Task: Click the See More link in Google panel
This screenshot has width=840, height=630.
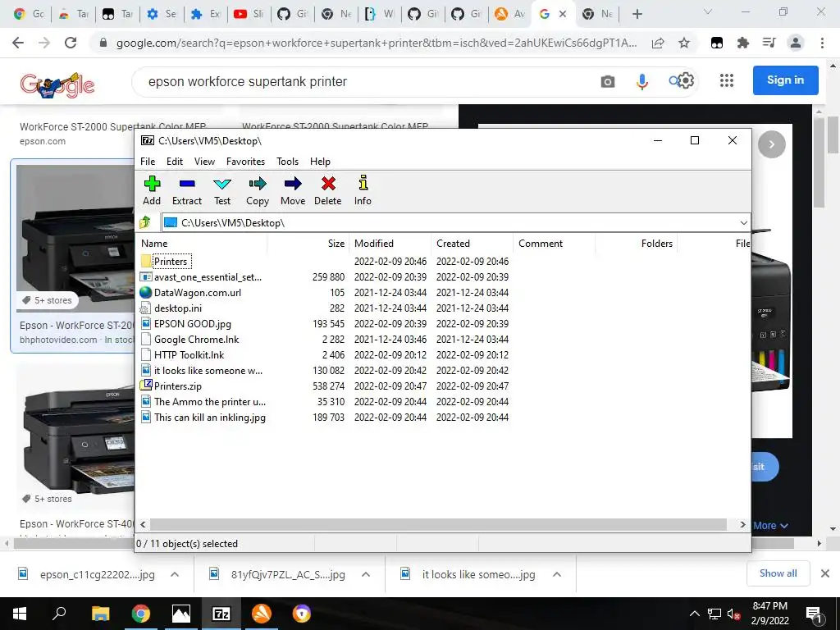Action: (x=770, y=526)
